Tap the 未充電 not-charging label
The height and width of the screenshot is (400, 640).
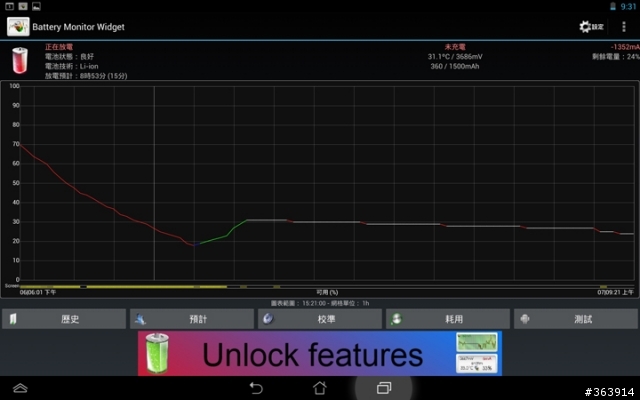(x=455, y=47)
